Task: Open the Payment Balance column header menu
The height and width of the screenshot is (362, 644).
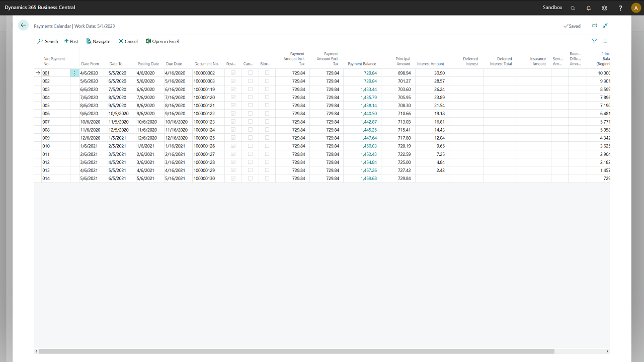Action: coord(362,64)
